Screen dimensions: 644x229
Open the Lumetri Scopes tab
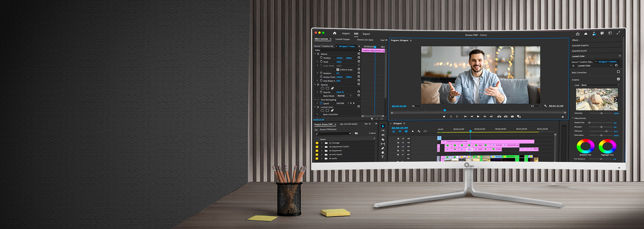point(342,39)
